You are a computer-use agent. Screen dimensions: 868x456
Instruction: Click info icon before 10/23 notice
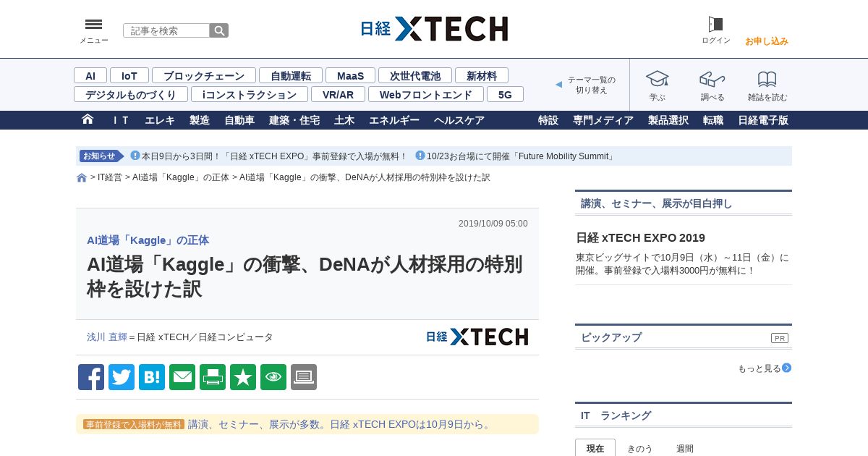(420, 156)
